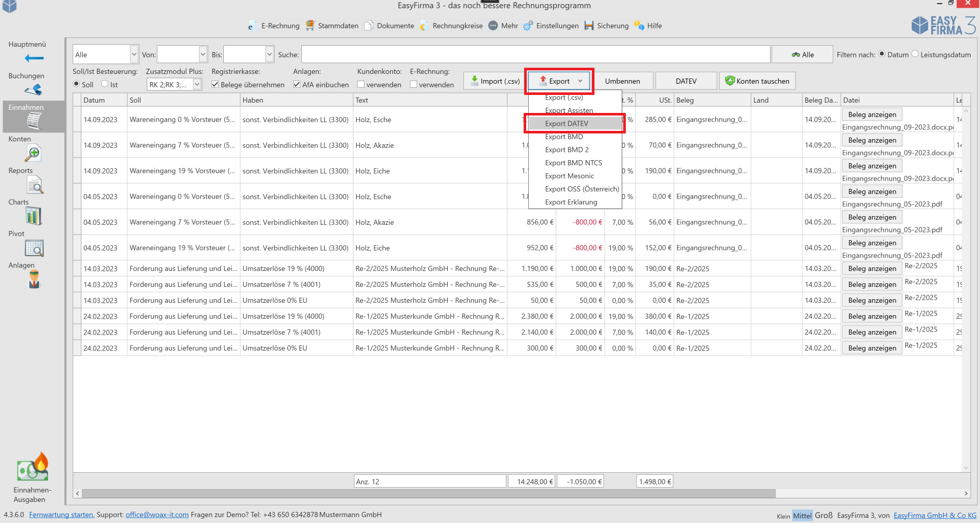Click the Konten tauschen button

[757, 81]
